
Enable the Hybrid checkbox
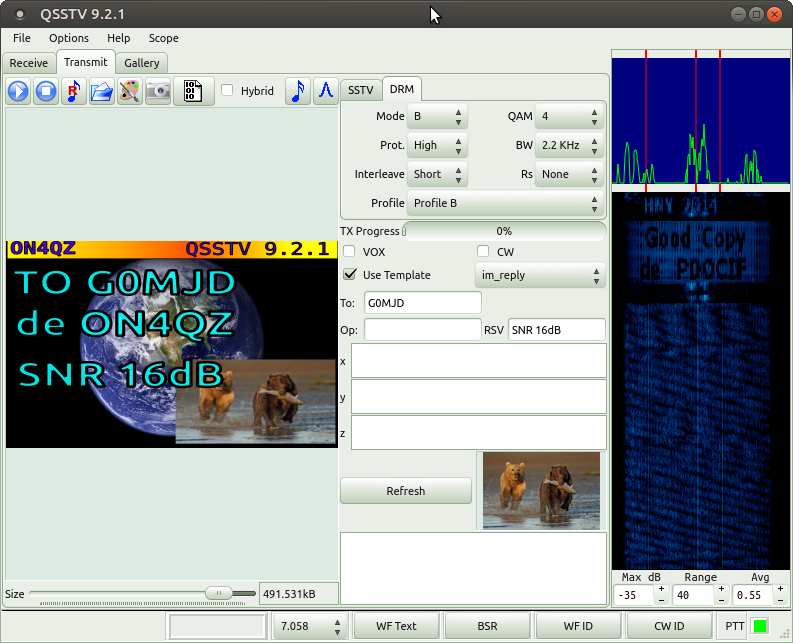(x=227, y=91)
